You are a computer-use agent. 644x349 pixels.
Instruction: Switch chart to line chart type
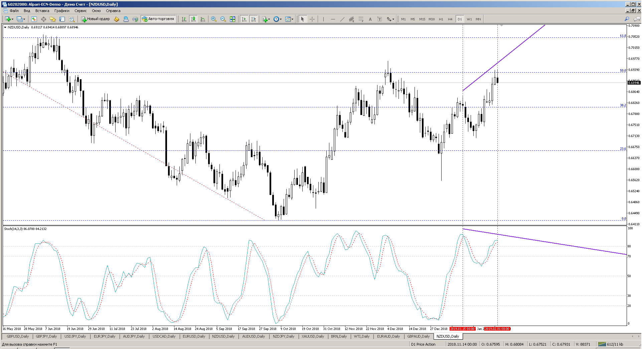click(x=203, y=19)
